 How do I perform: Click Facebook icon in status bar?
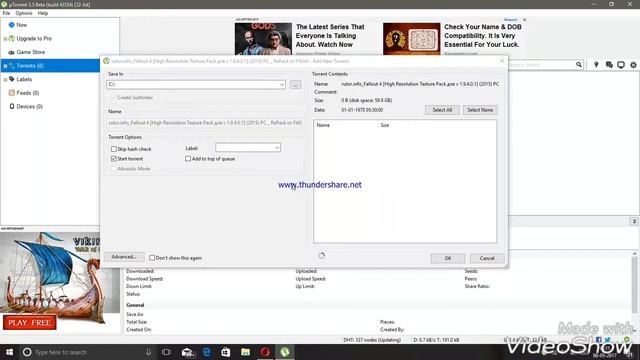click(x=599, y=340)
